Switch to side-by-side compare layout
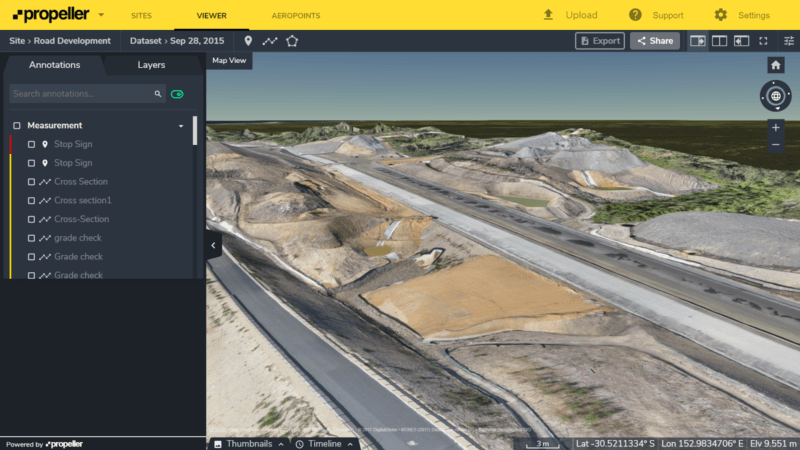800x450 pixels. (x=719, y=41)
